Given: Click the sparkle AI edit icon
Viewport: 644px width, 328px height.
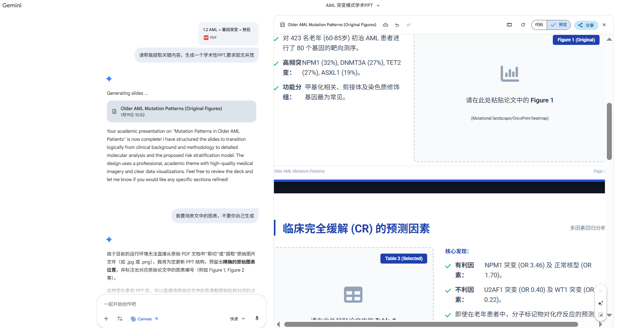Looking at the screenshot, I should (601, 303).
